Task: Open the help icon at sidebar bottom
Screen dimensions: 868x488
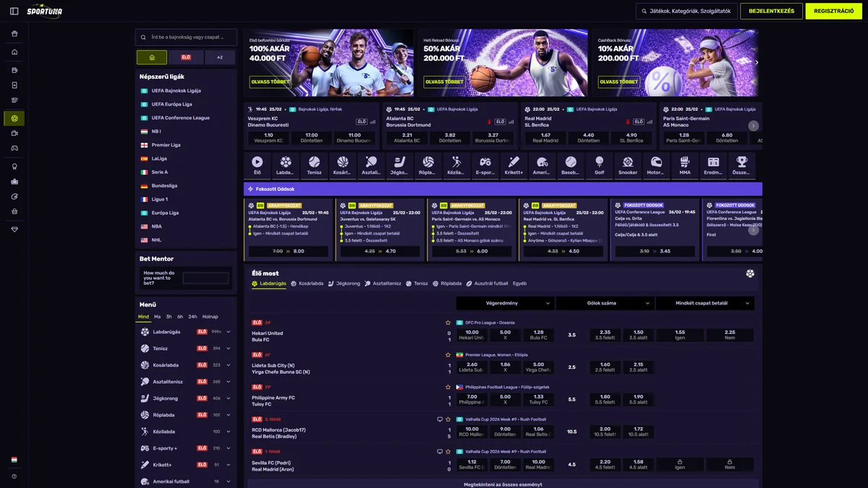Action: pos(14,476)
